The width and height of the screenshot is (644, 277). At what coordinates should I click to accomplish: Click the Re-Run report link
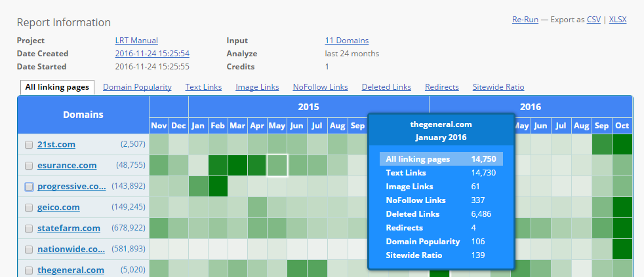point(525,19)
